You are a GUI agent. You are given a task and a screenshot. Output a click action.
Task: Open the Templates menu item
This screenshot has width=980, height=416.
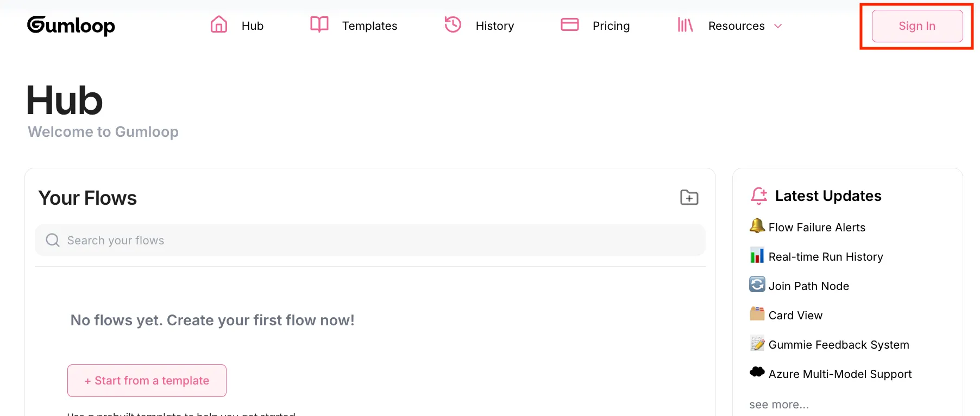(x=369, y=26)
